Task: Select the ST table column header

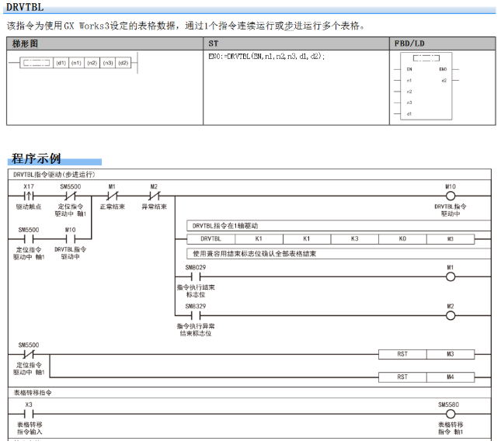Action: pos(296,43)
